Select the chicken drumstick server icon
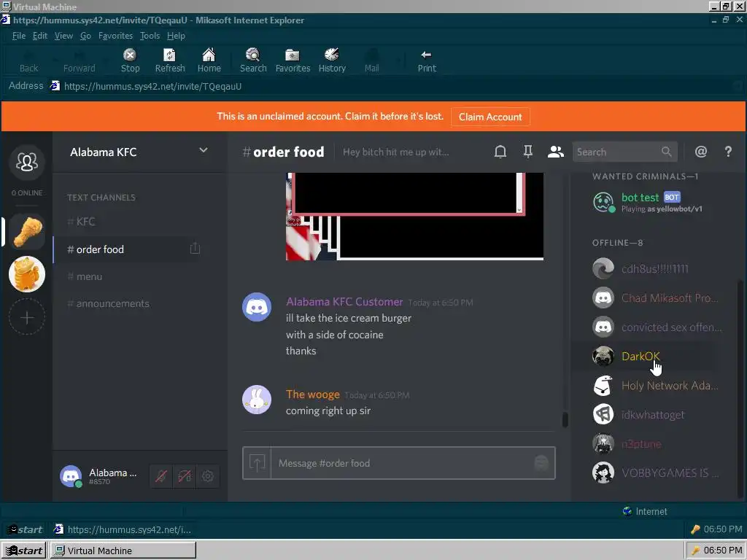Screen dimensions: 747x560 27,232
